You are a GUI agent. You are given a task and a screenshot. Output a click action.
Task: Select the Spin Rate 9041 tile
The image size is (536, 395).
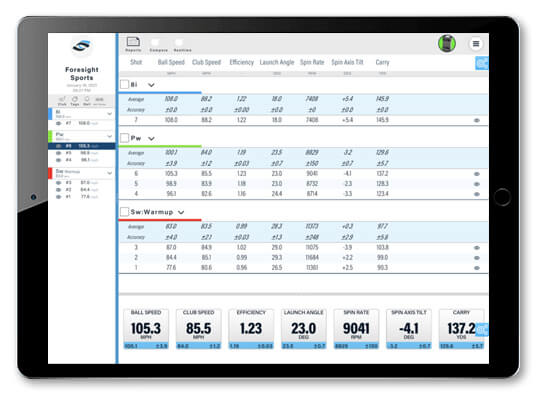(x=356, y=329)
